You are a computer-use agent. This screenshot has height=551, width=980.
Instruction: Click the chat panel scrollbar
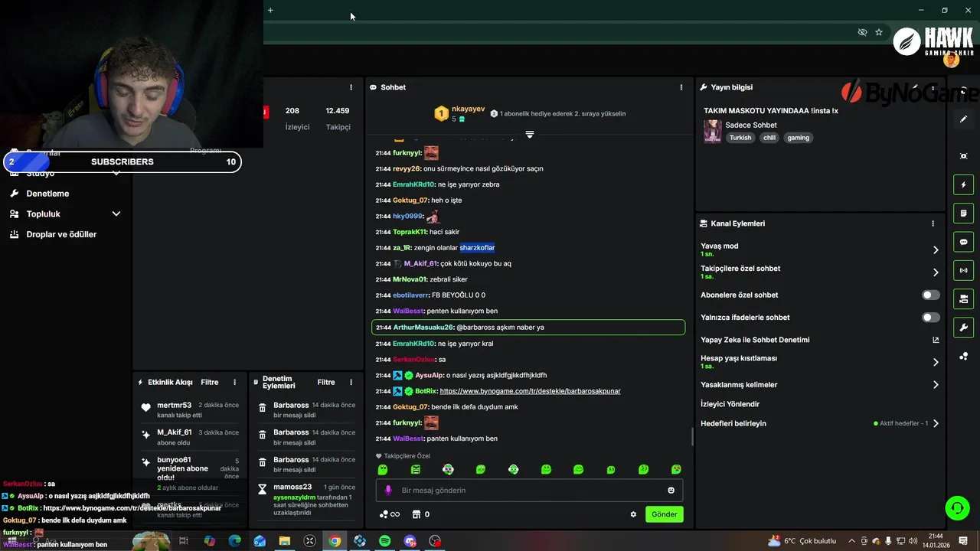(x=692, y=436)
